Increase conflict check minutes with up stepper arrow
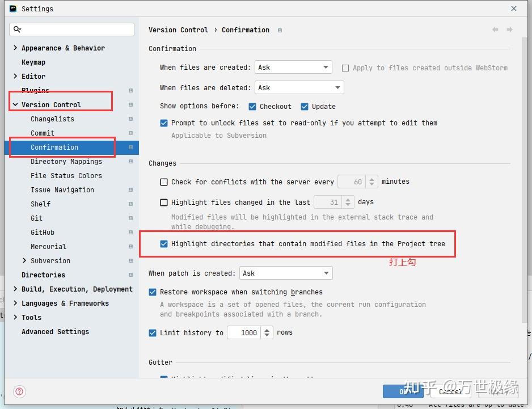The height and width of the screenshot is (409, 532). coord(373,178)
